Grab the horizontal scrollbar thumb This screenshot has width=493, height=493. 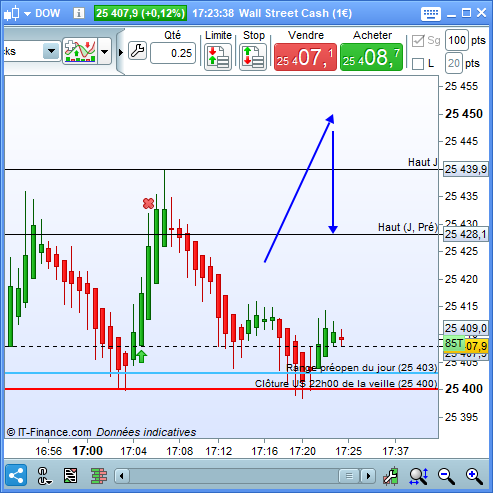(349, 476)
